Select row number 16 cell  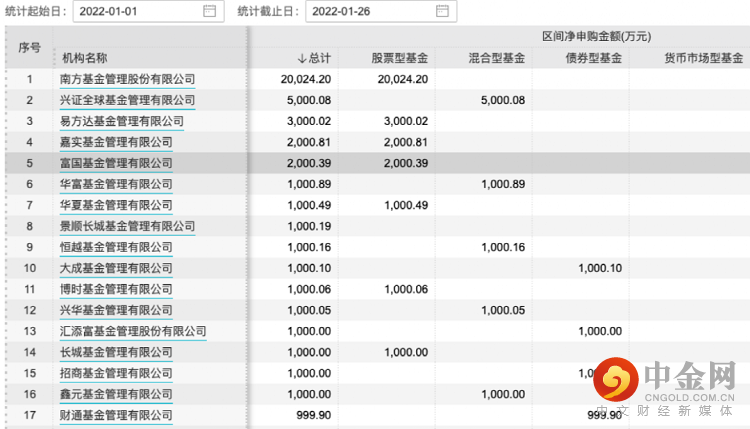(30, 395)
